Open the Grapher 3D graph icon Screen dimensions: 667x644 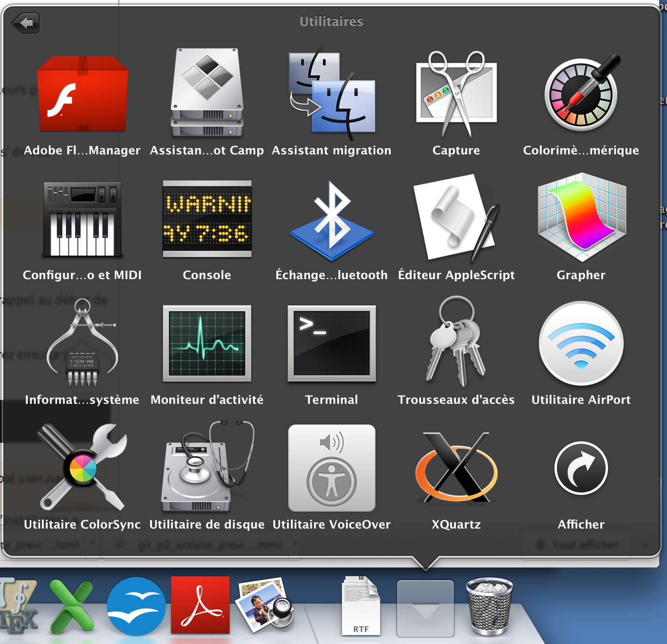581,217
